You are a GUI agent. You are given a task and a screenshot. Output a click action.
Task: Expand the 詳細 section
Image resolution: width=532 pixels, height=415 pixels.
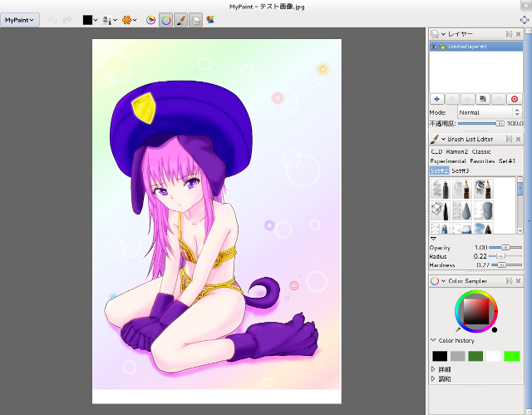433,369
